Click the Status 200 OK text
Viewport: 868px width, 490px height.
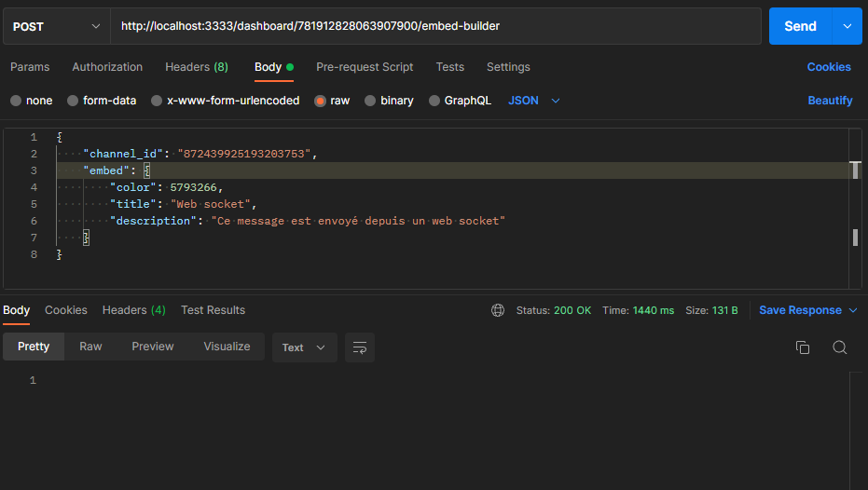pos(554,310)
